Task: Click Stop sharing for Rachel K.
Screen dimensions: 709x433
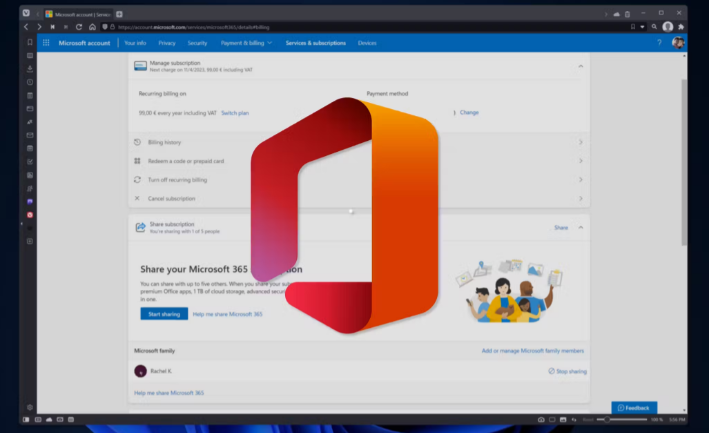Action: (567, 371)
